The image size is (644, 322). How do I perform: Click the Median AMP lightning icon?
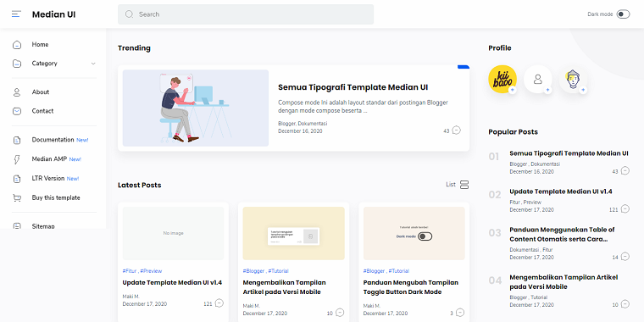click(17, 159)
